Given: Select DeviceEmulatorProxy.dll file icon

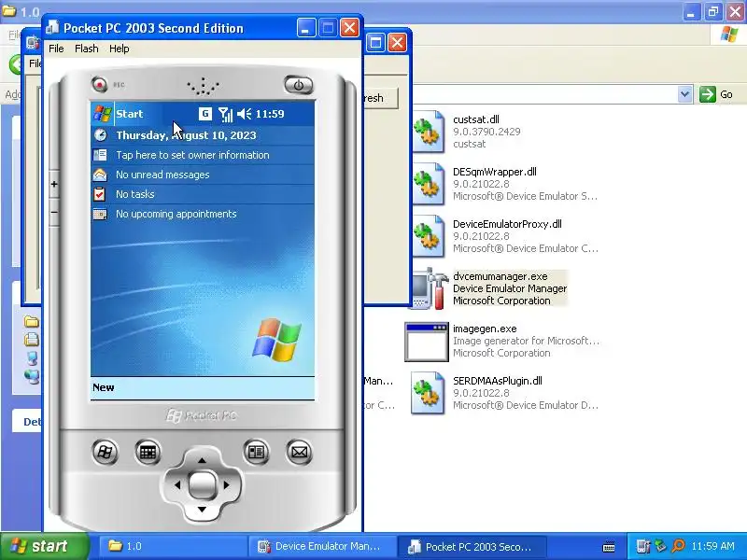Looking at the screenshot, I should point(428,236).
